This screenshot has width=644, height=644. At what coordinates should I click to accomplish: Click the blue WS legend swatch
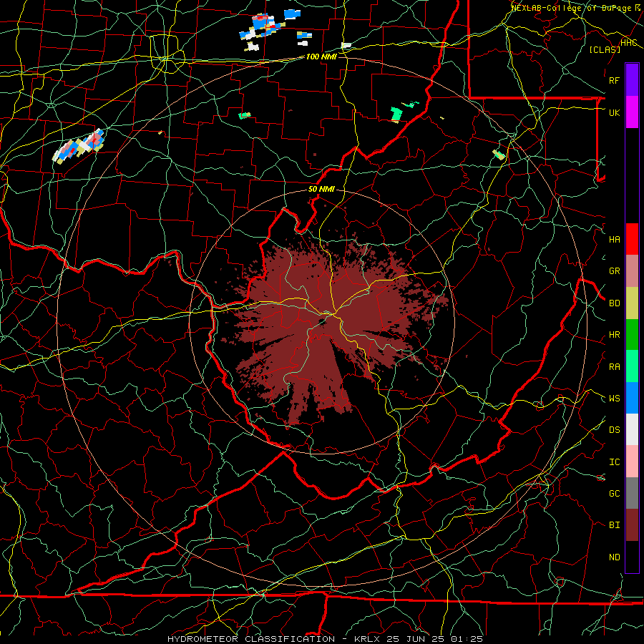click(x=632, y=398)
